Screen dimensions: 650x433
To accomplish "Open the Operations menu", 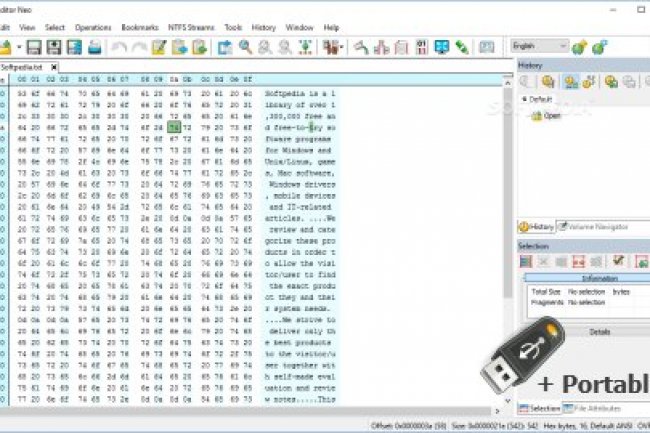I will (93, 28).
